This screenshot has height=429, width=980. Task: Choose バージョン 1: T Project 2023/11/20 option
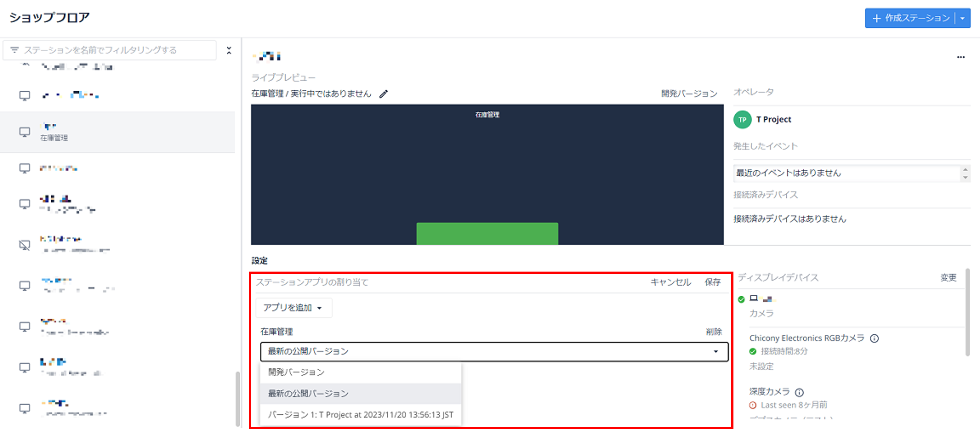[x=360, y=414]
